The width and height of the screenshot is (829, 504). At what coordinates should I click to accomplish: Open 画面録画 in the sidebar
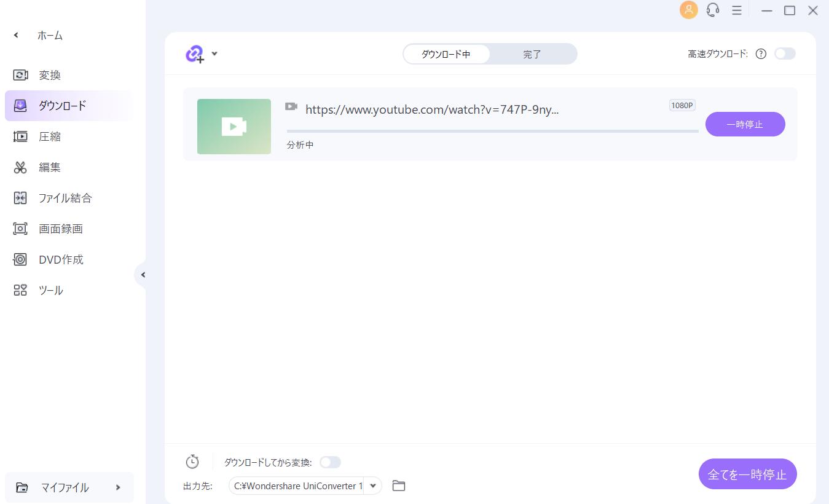pos(69,229)
